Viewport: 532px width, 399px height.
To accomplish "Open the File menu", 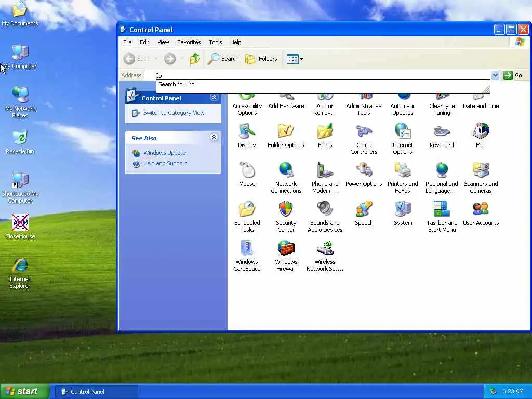I will point(127,42).
